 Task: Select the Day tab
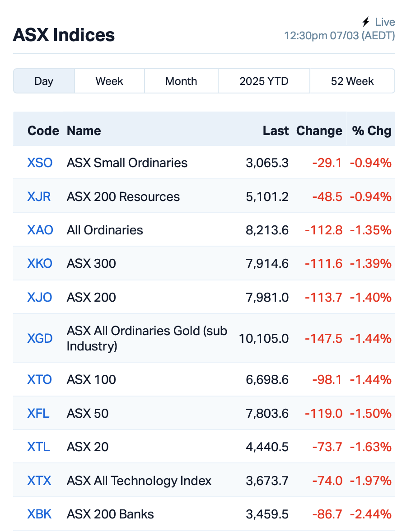[x=44, y=81]
